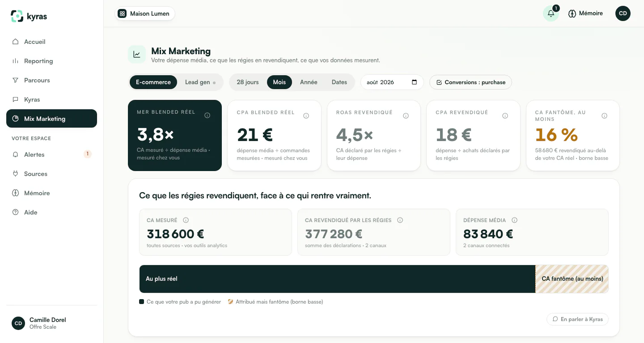644x343 pixels.
Task: Show info for ROAS revendiqué
Action: [406, 116]
